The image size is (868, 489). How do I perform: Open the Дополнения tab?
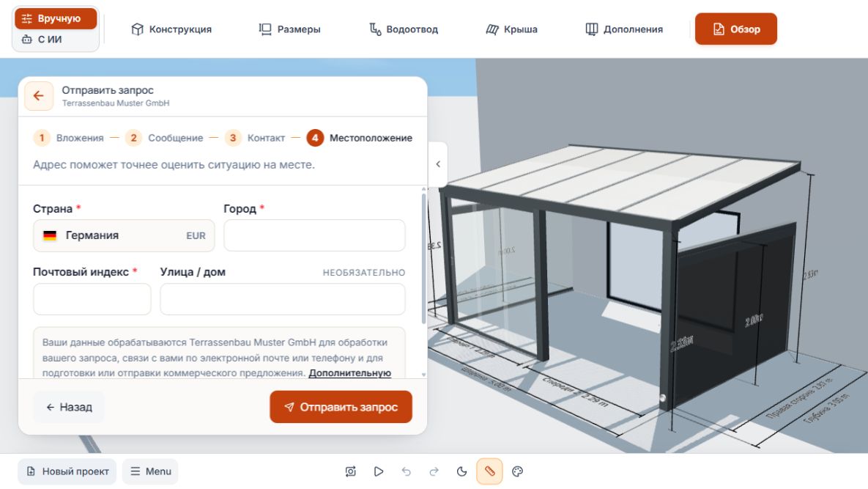624,29
